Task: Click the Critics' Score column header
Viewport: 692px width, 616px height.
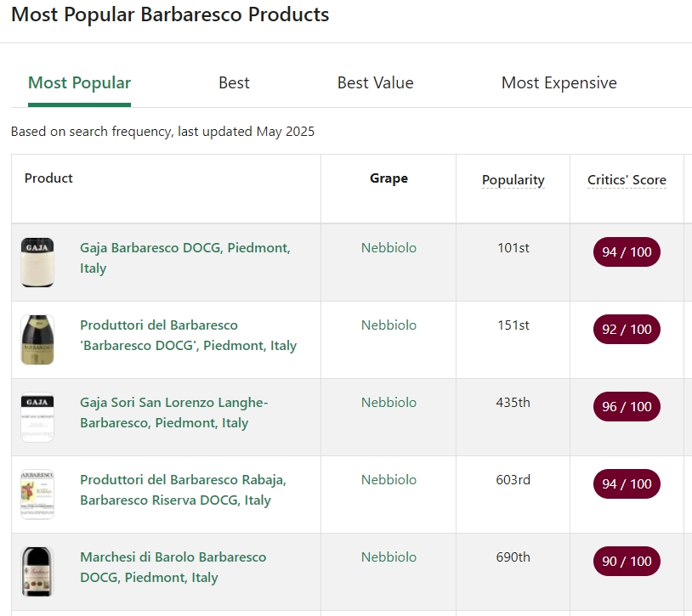Action: 627,180
